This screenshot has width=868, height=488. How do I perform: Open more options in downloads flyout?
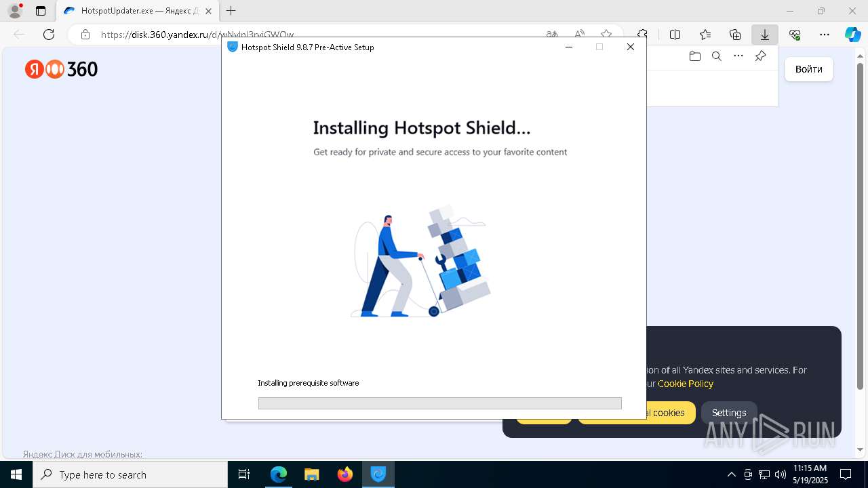click(738, 56)
